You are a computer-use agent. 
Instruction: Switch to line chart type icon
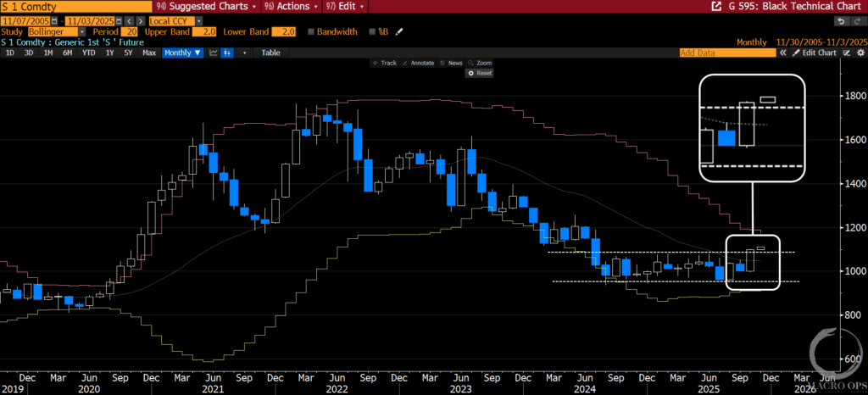214,53
